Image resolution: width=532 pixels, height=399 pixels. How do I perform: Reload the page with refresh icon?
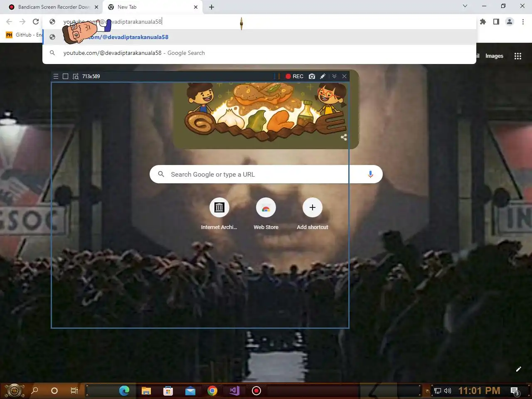tap(36, 22)
